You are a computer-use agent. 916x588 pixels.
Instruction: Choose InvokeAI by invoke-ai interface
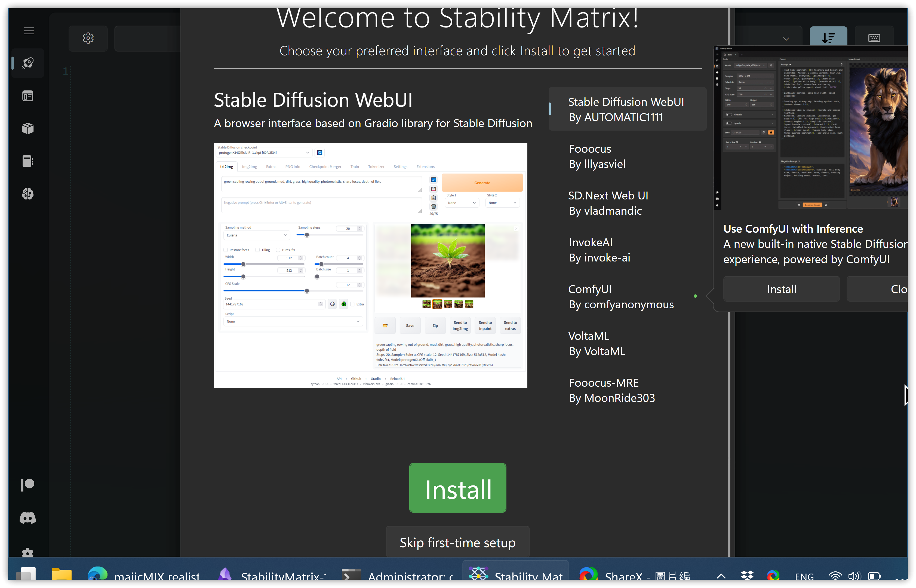599,250
